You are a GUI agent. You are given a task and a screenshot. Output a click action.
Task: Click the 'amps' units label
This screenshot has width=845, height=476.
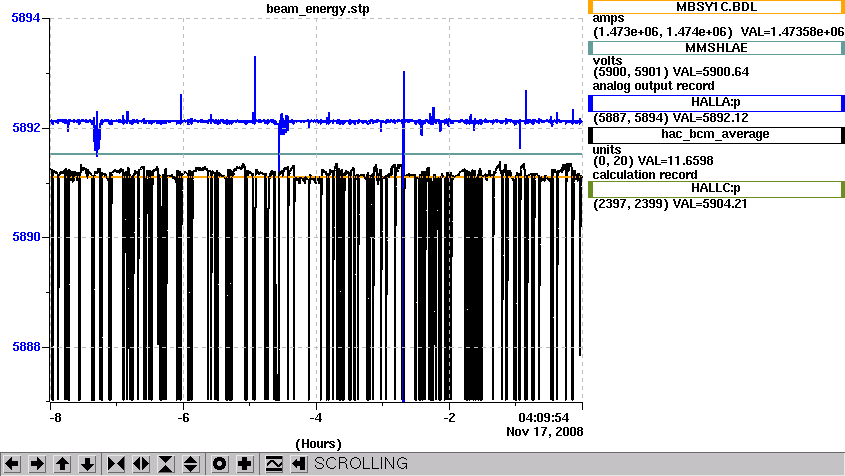click(x=608, y=18)
